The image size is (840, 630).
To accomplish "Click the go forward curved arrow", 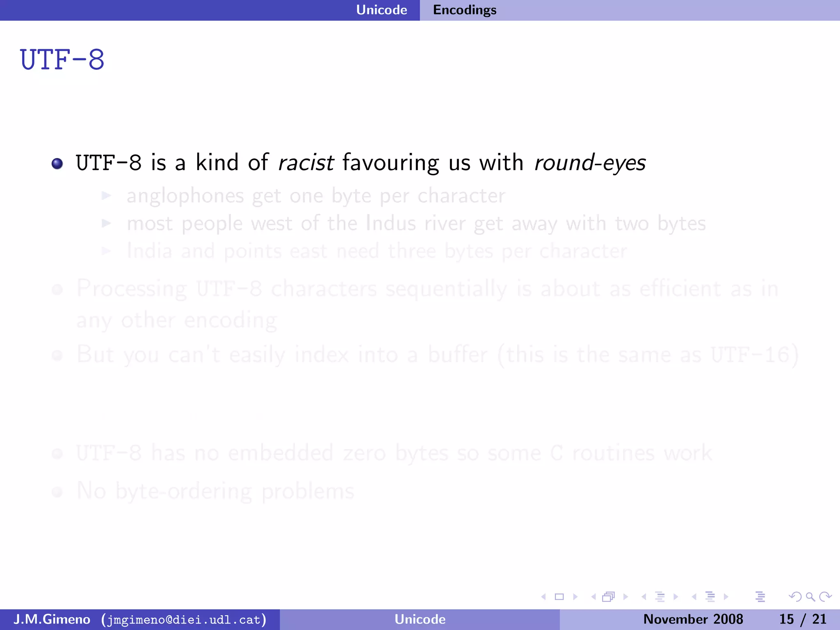I will 825,597.
